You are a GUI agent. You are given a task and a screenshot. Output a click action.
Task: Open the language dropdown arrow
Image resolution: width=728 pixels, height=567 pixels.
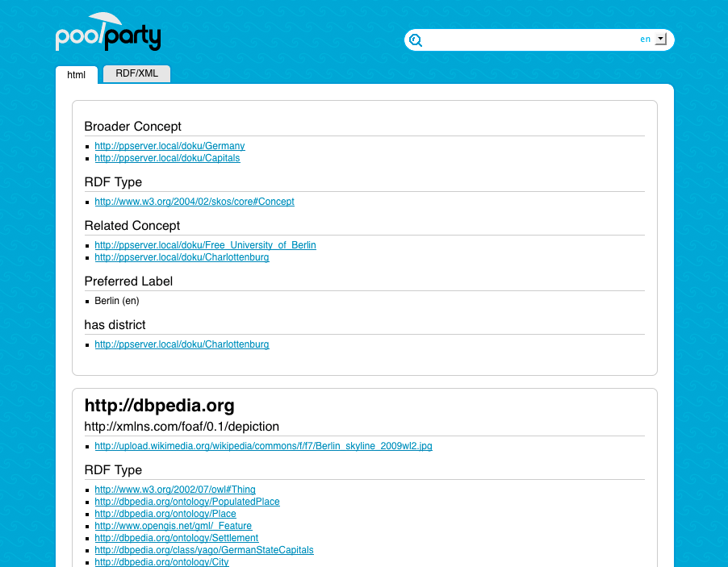click(x=661, y=39)
